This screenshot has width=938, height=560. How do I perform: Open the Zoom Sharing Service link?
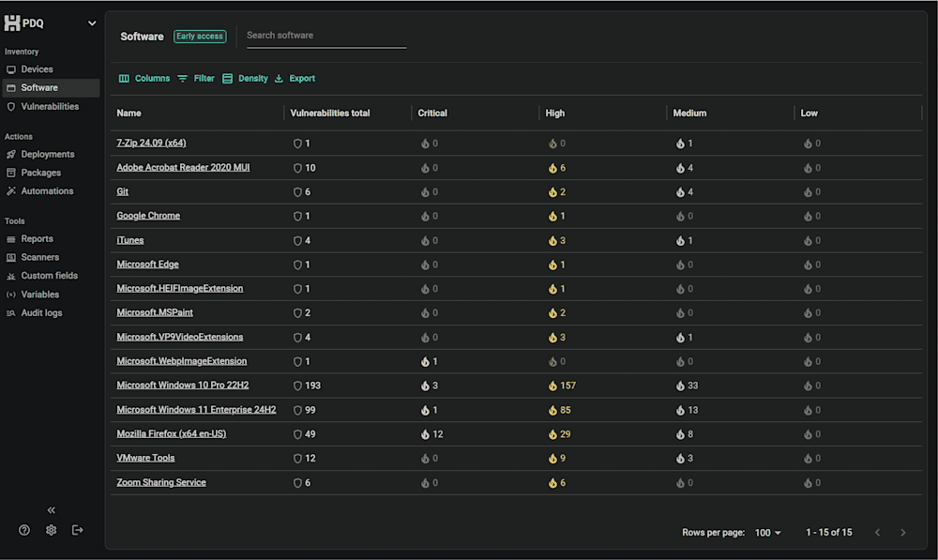point(161,482)
